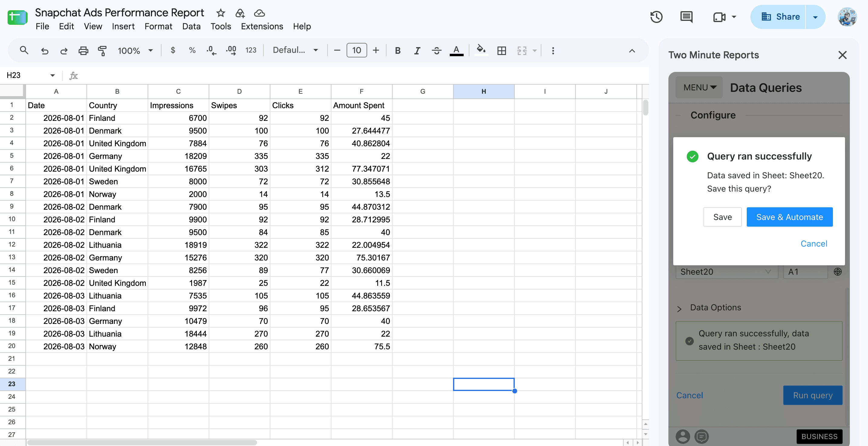Open the zoom level dropdown
Viewport: 868px width, 446px height.
pyautogui.click(x=135, y=50)
